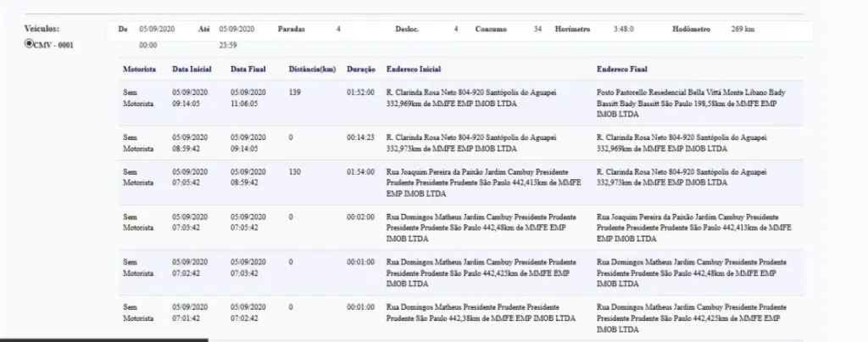The height and width of the screenshot is (342, 868).
Task: Click the Endereco Final column header
Action: click(621, 70)
